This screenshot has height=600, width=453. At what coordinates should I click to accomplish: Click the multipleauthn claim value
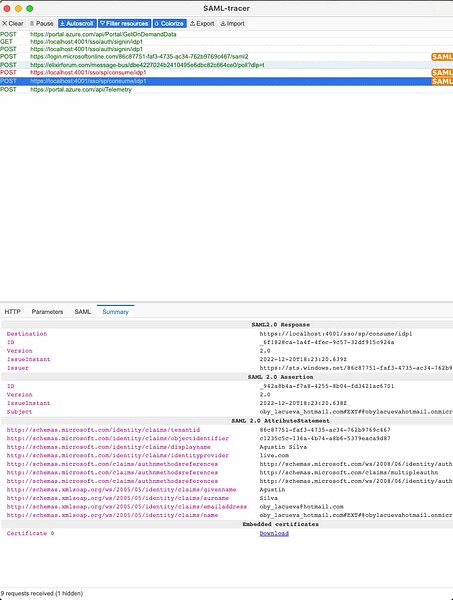click(349, 473)
